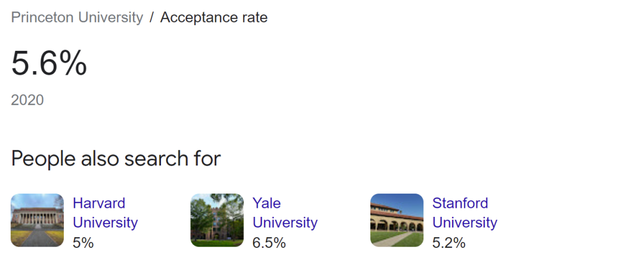Click the breadcrumb slash separator
This screenshot has width=644, height=273.
(x=151, y=17)
